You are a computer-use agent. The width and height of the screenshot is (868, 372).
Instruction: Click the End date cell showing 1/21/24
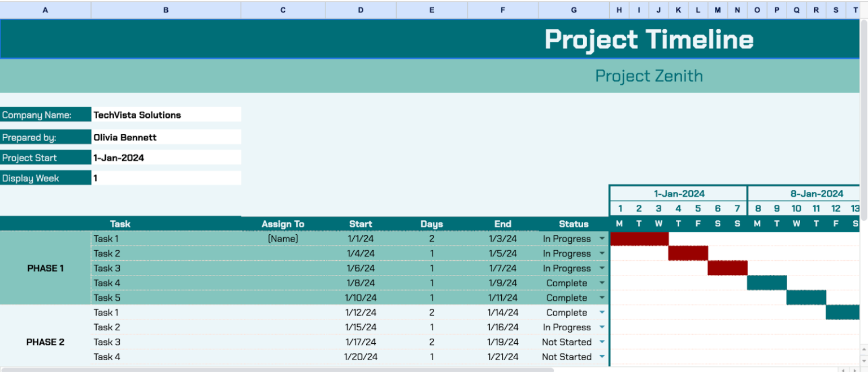point(502,357)
